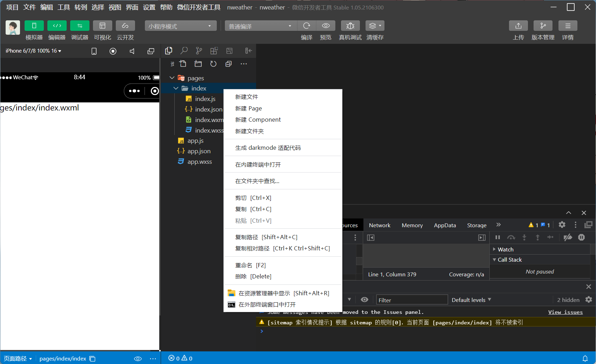Open the explorer more actions (…) menu
The width and height of the screenshot is (596, 364).
244,64
